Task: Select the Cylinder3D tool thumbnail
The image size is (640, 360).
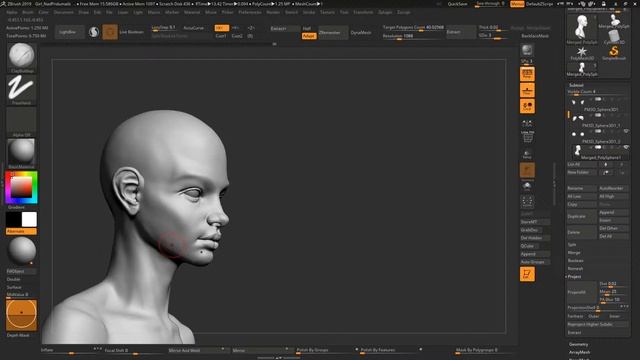Action: click(613, 37)
